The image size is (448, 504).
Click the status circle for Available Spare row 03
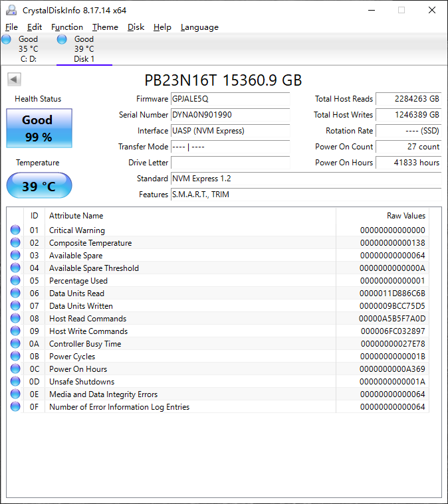[15, 255]
